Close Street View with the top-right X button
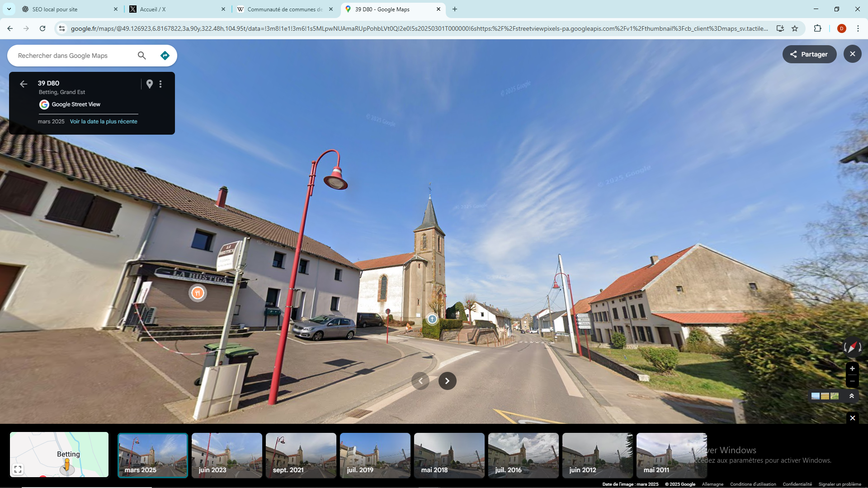The image size is (868, 488). point(853,54)
